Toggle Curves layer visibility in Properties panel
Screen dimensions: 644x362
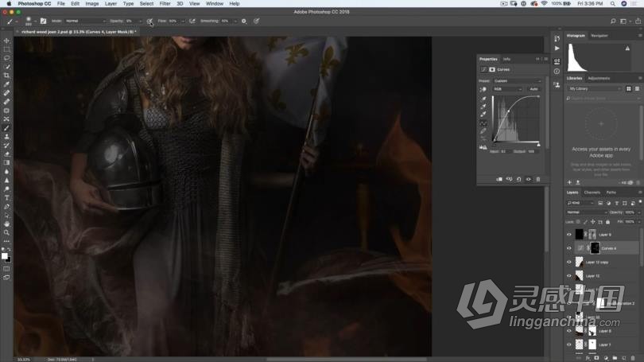[x=529, y=179]
